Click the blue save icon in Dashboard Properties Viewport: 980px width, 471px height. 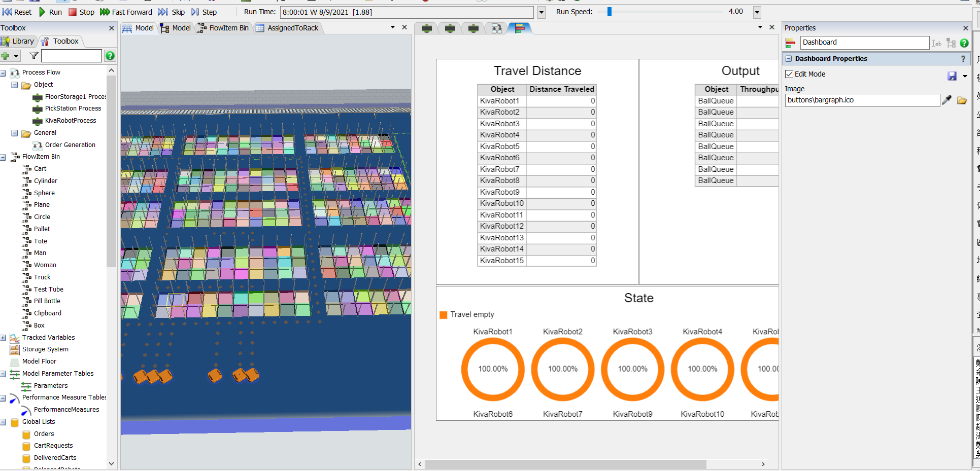click(952, 76)
